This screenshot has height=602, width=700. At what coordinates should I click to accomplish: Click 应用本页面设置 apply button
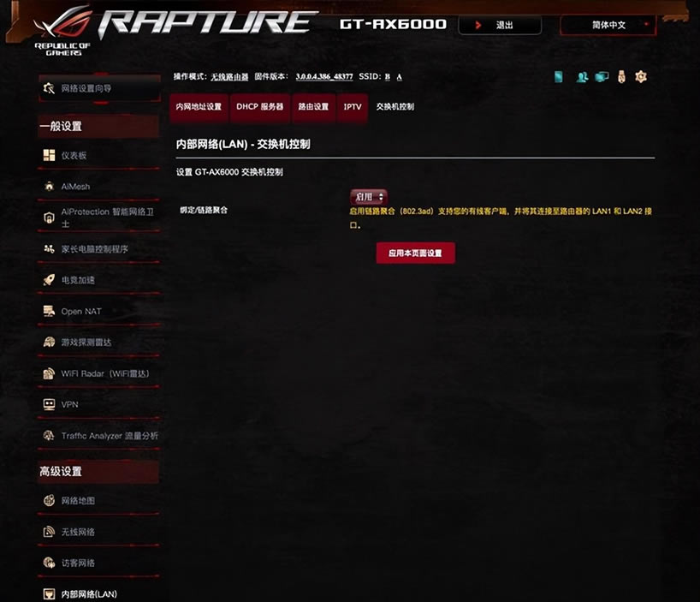[416, 253]
